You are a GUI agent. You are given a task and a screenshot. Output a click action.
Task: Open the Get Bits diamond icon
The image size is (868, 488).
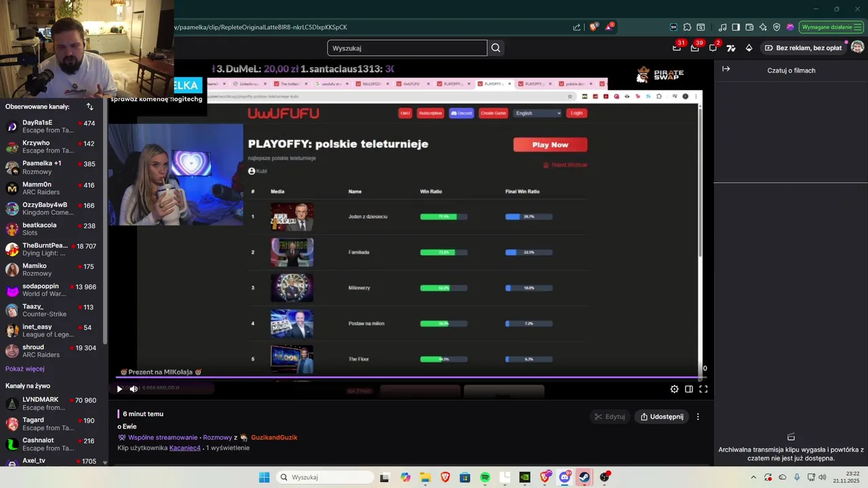click(x=749, y=48)
